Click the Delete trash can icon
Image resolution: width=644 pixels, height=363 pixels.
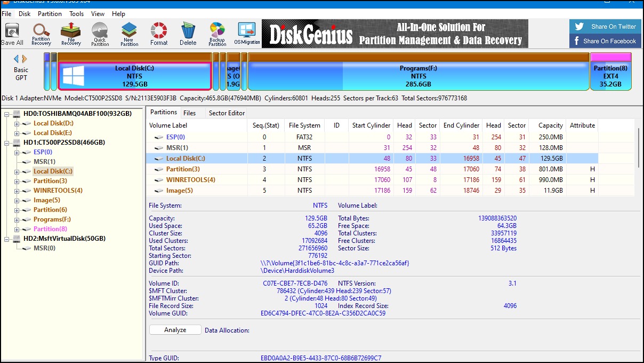(x=188, y=34)
